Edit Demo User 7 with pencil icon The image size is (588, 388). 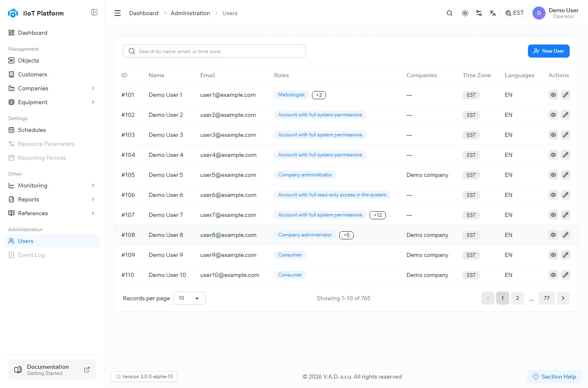[566, 215]
